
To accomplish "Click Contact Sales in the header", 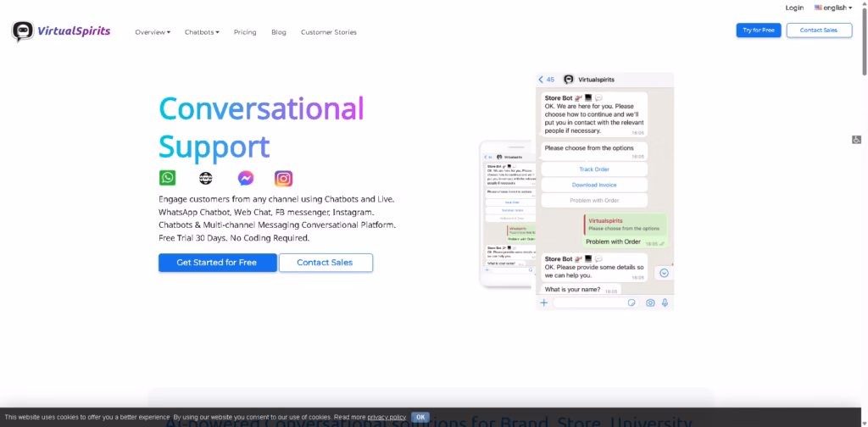I will (819, 30).
